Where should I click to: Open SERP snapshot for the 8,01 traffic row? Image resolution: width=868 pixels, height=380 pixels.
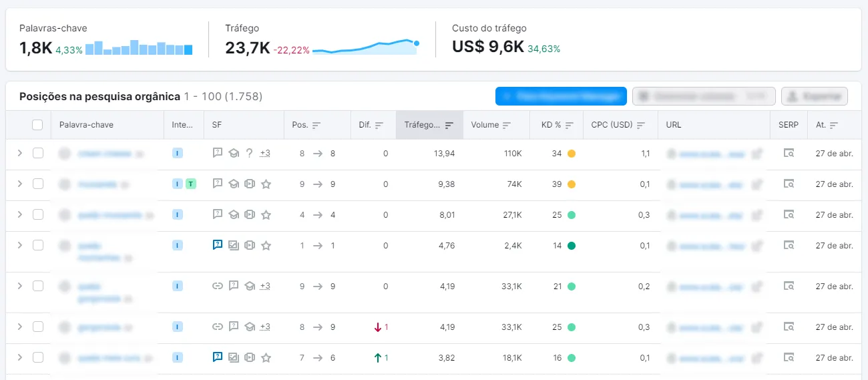tap(789, 215)
